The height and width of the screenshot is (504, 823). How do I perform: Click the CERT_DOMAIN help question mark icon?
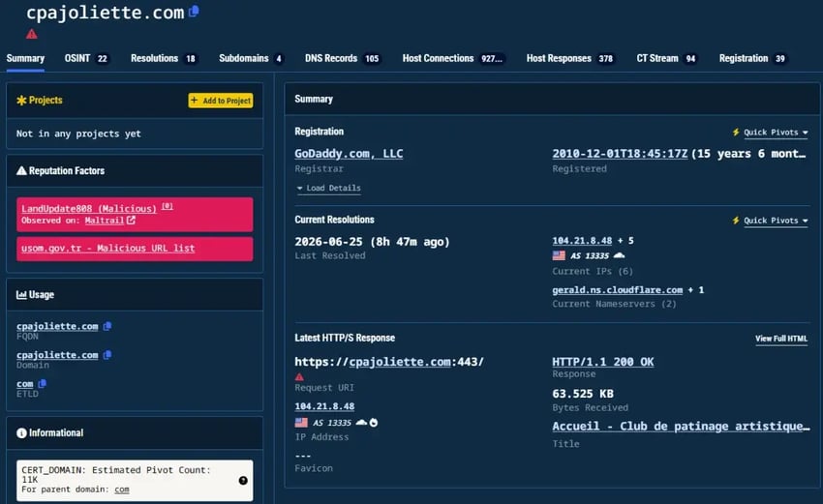click(243, 481)
